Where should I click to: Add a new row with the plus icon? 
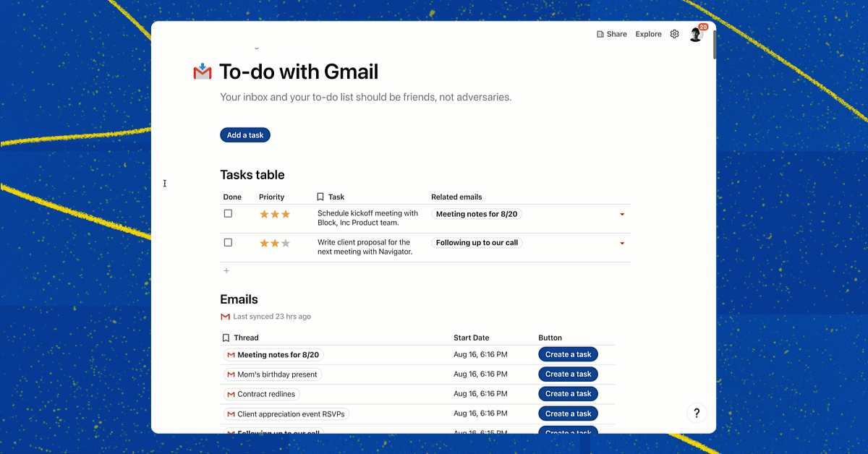tap(226, 271)
